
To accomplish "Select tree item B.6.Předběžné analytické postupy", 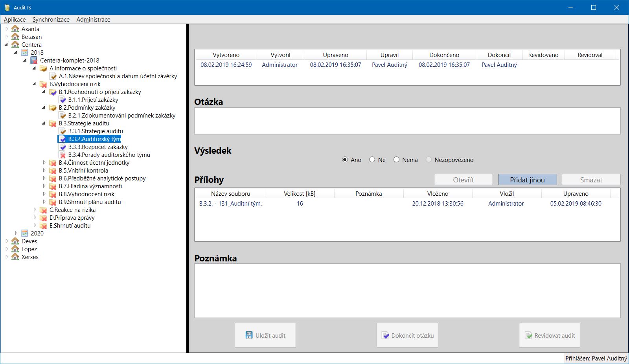I will [102, 178].
